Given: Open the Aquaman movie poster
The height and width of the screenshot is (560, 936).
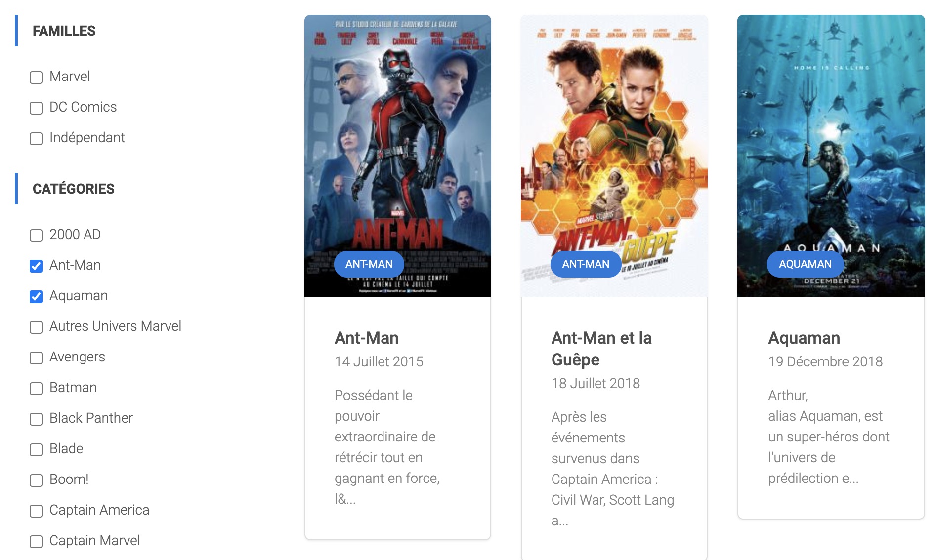Looking at the screenshot, I should pyautogui.click(x=831, y=156).
